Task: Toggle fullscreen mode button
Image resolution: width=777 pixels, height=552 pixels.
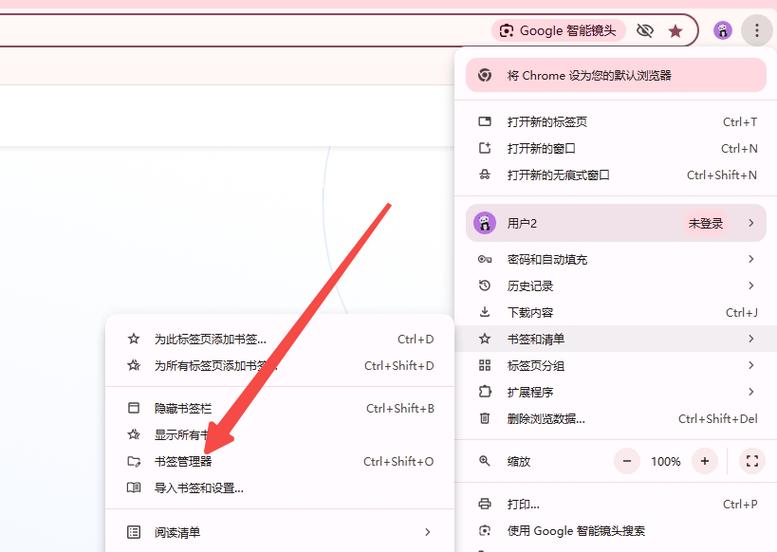Action: (752, 461)
